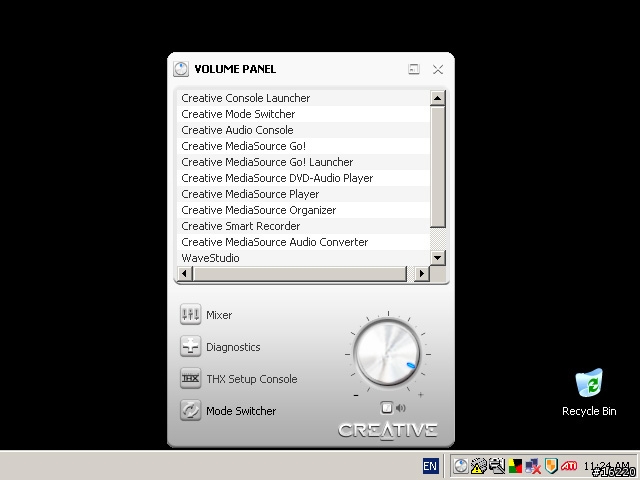The height and width of the screenshot is (480, 640).
Task: Click the Mode Switcher icon button
Action: 190,410
